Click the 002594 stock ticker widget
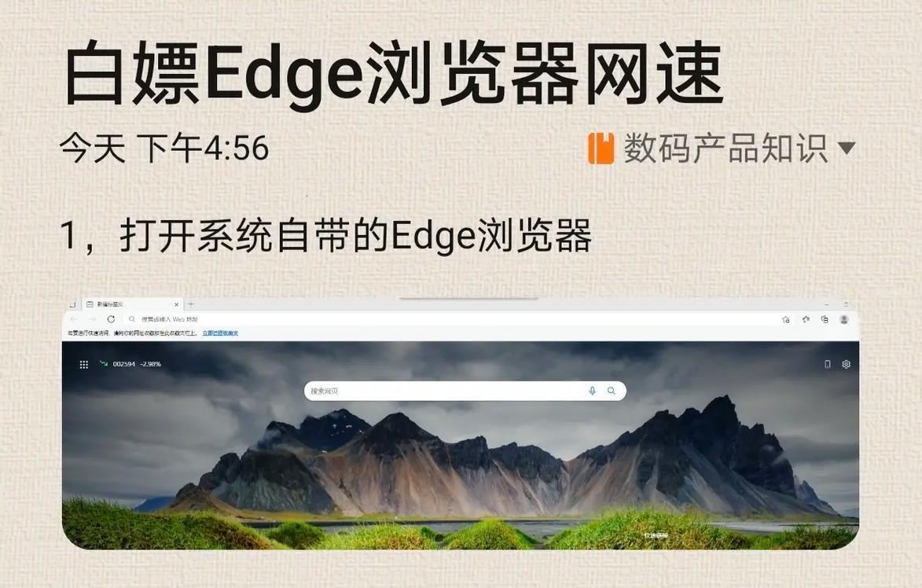 click(x=130, y=364)
